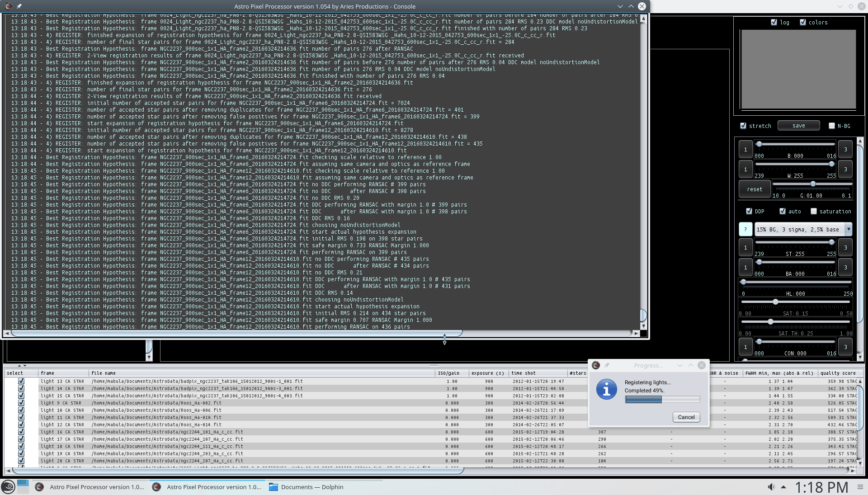Click the '?' help button next to the DDP preset

745,229
